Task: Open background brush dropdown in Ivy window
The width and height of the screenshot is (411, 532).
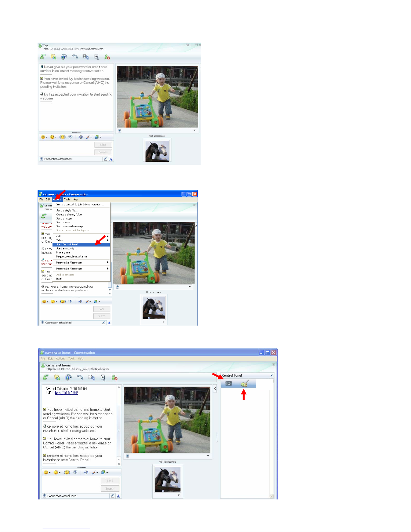Action: tap(89, 137)
